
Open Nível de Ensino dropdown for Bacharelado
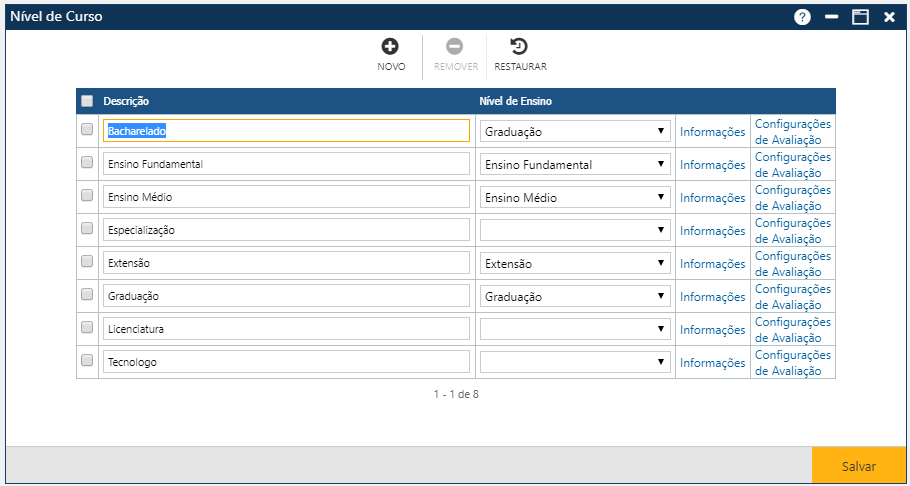(x=575, y=131)
